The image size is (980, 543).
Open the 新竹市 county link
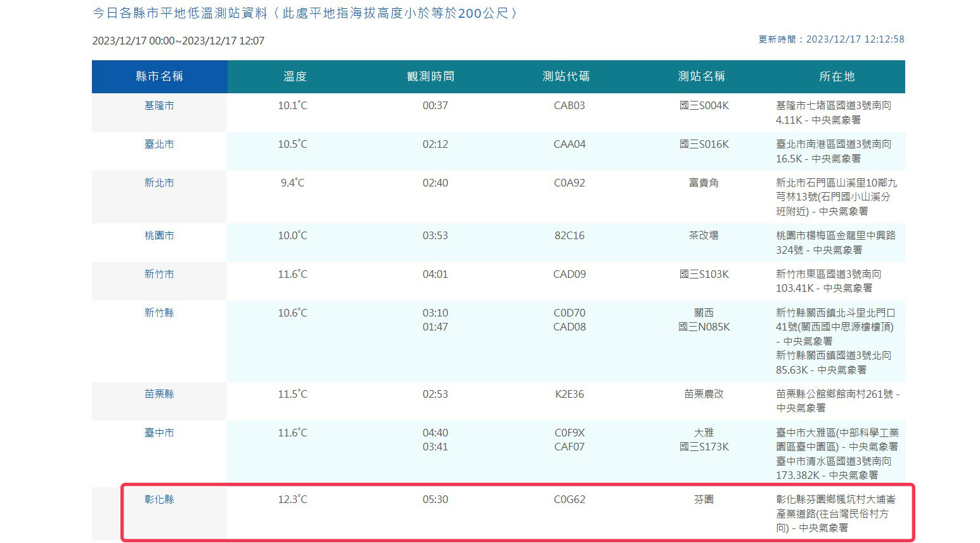[159, 275]
